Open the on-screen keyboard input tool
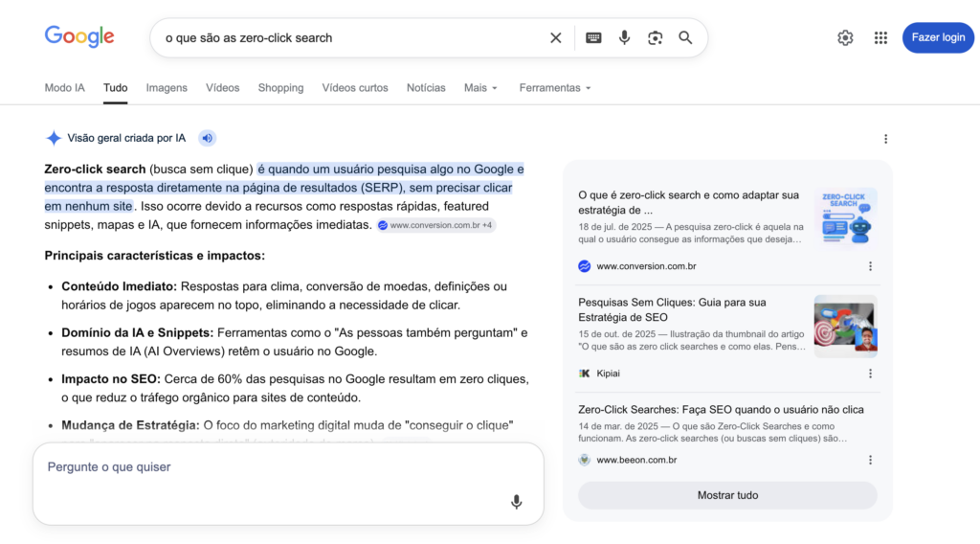Image resolution: width=980 pixels, height=544 pixels. click(x=593, y=37)
